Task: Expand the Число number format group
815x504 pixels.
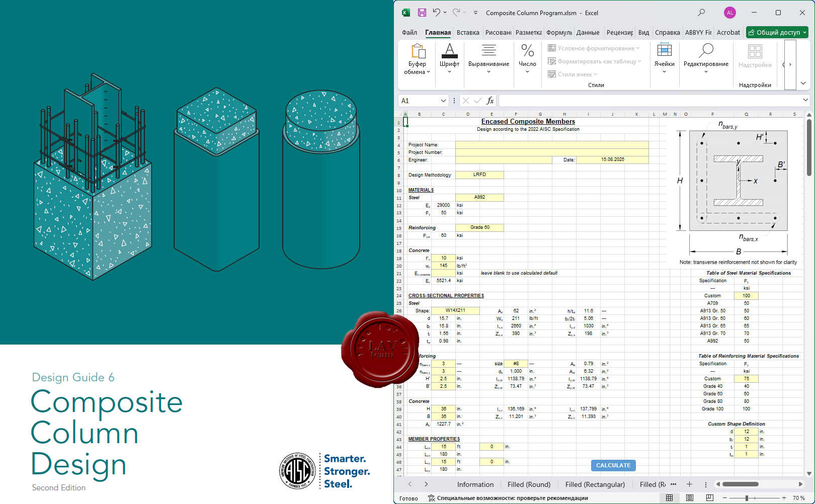Action: [x=527, y=58]
